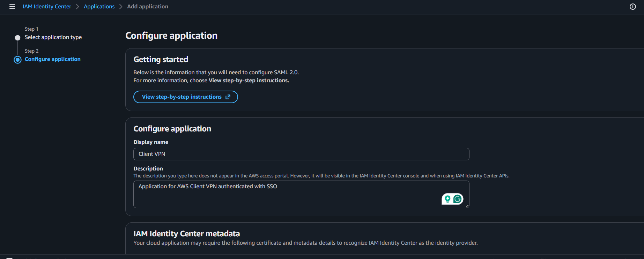Viewport: 644px width, 259px height.
Task: Click the Description label
Action: coord(148,169)
